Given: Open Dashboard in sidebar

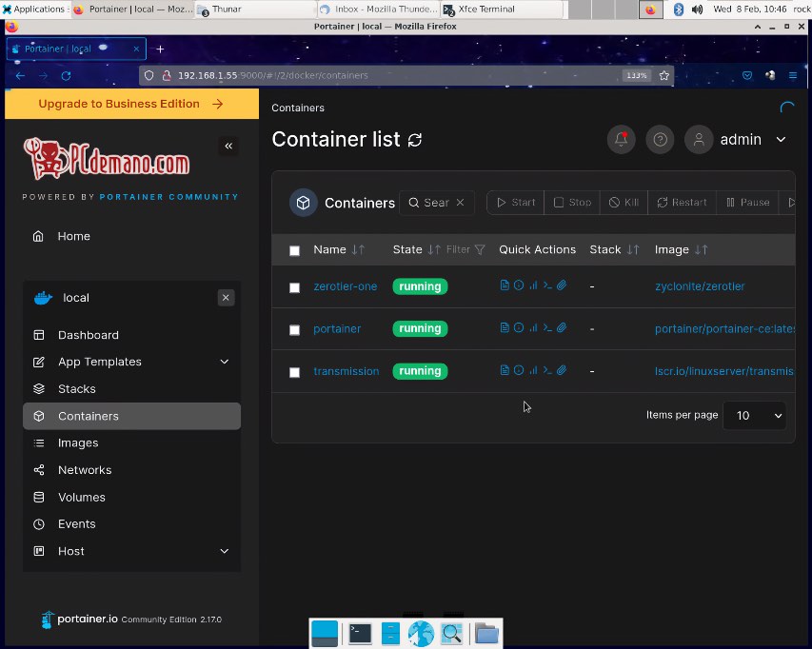Looking at the screenshot, I should click(132, 335).
